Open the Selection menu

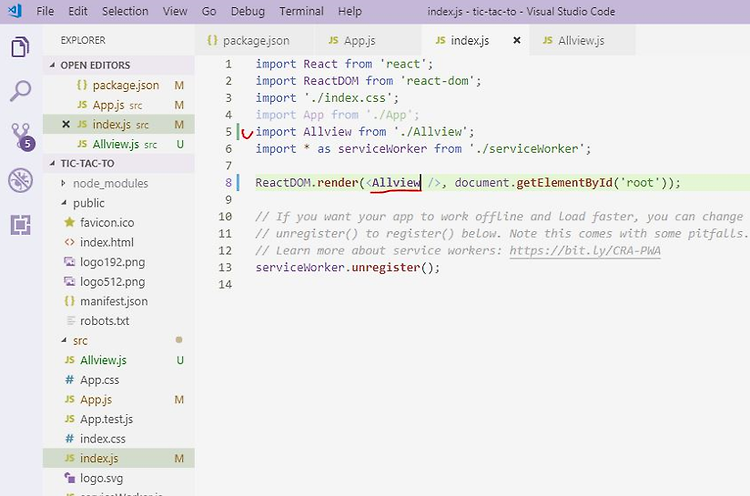pos(125,11)
